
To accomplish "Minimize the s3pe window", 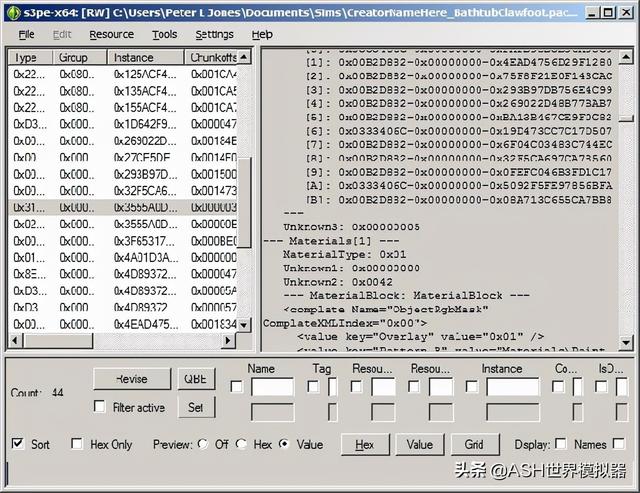I will [x=591, y=13].
